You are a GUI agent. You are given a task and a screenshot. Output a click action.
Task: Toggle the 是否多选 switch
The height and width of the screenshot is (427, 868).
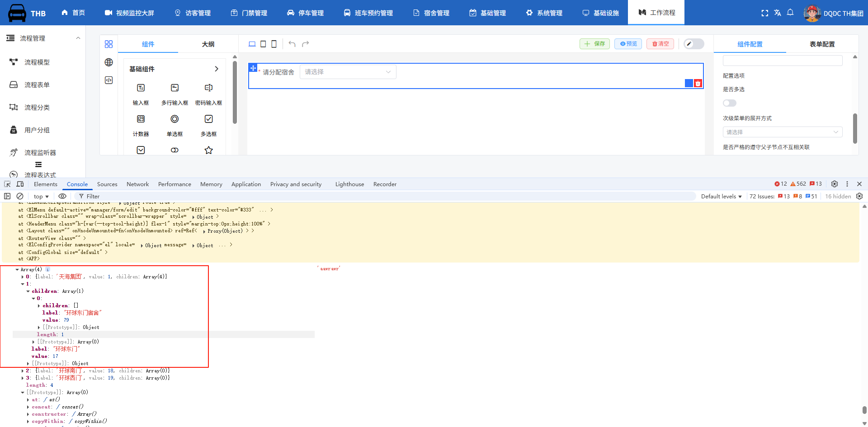pos(730,103)
